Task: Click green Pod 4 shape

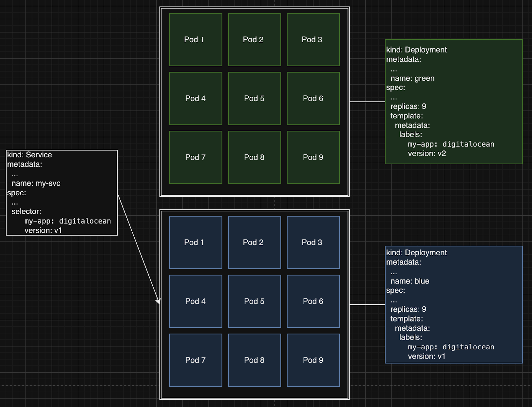Action: pos(196,99)
